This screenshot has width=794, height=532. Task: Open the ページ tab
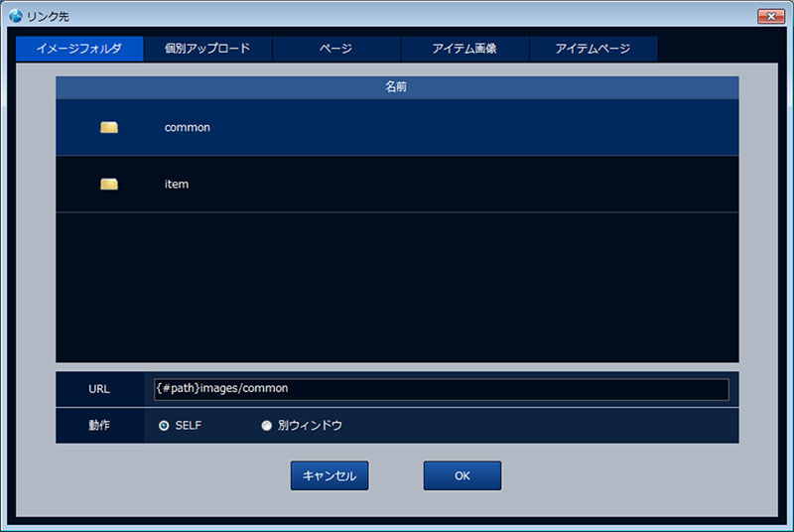pos(336,49)
